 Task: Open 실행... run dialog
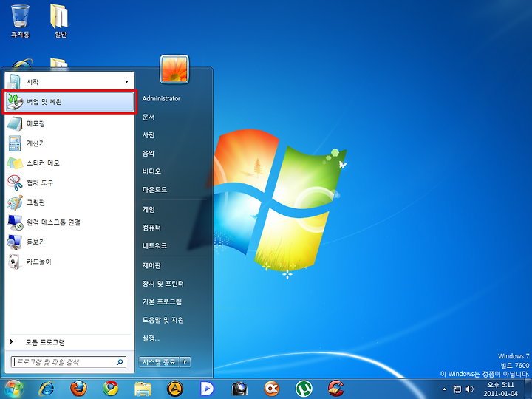(151, 338)
